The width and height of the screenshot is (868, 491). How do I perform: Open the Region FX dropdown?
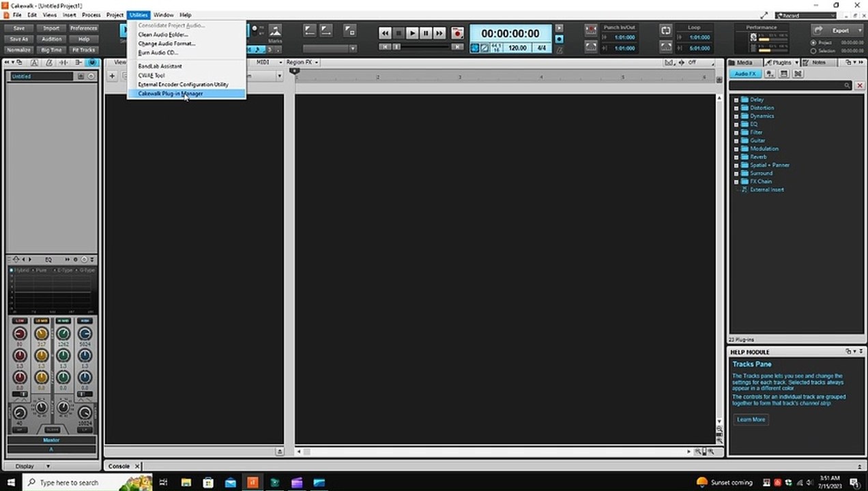pos(302,62)
